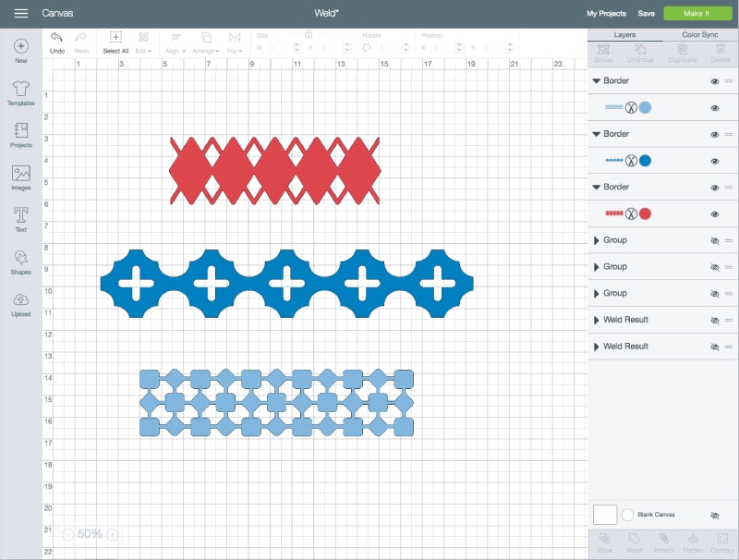Hide the first Border layer

[x=715, y=81]
